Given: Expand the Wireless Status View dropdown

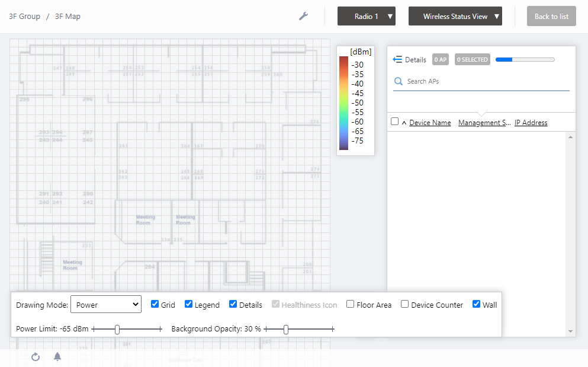Looking at the screenshot, I should 455,17.
